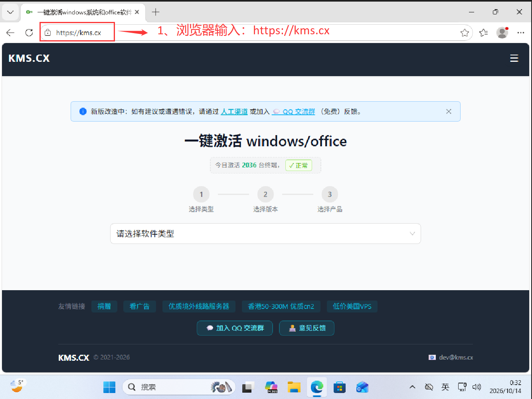This screenshot has height=399, width=532.
Task: Select step 2 选择版本 circle
Action: [265, 195]
